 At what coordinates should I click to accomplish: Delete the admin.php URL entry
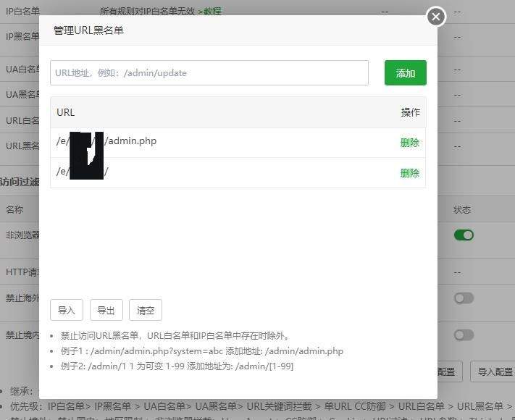point(409,143)
